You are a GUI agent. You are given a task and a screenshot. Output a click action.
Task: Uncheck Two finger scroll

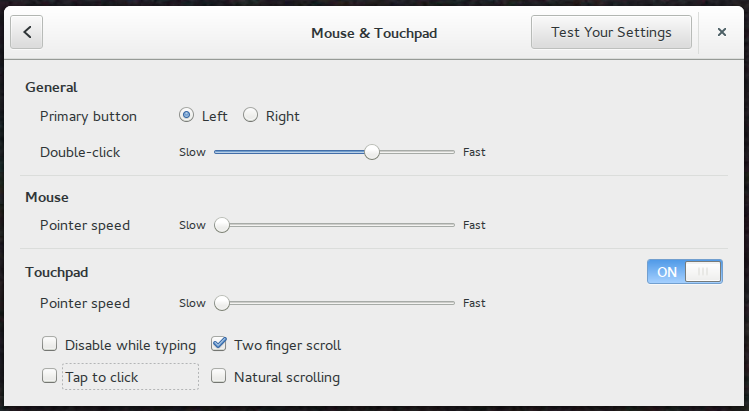pos(219,345)
